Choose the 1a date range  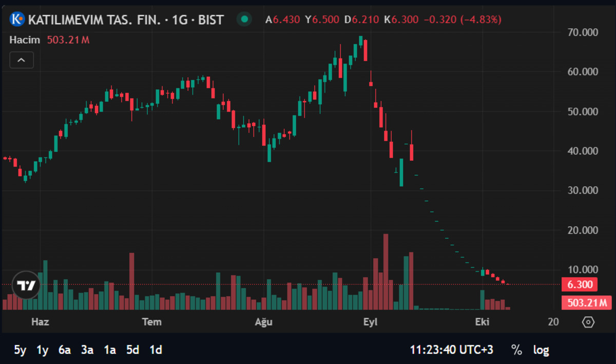tap(110, 350)
